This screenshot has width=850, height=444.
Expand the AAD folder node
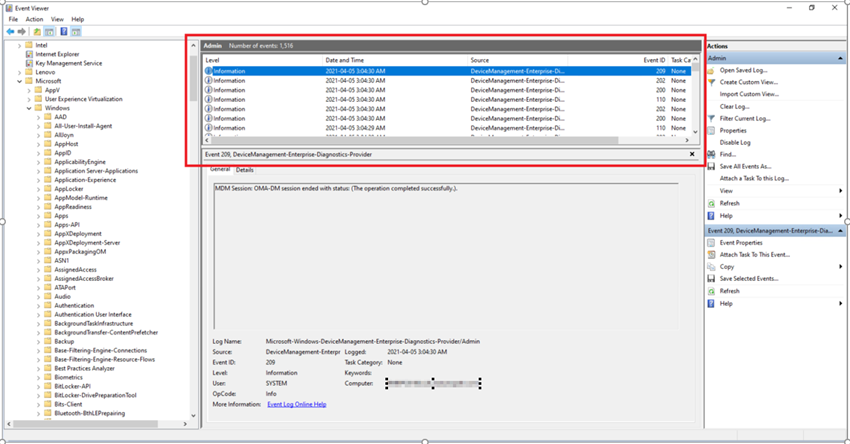38,117
